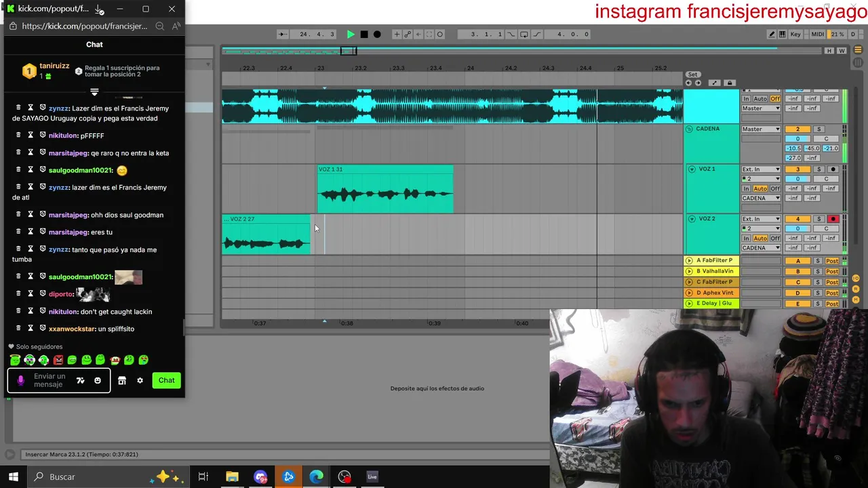
Task: Toggle Mixer section with M button
Action: coord(856,300)
